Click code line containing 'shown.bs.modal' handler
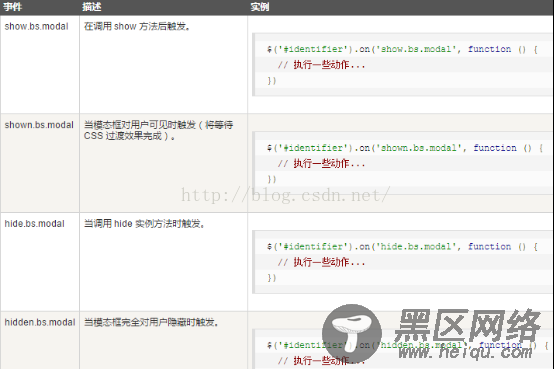This screenshot has height=369, width=554. 405,148
